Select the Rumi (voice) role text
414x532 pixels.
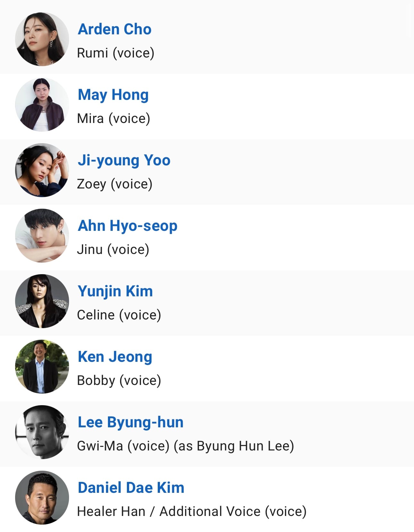[116, 53]
